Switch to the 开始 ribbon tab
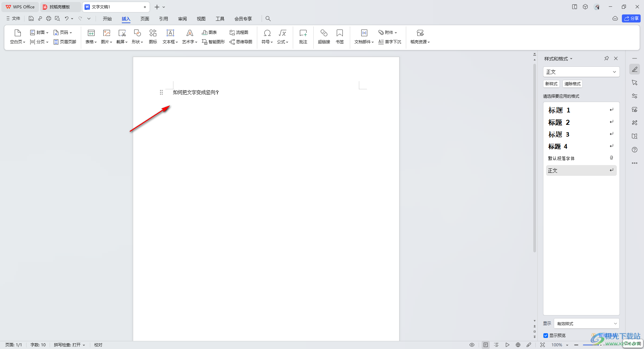The image size is (644, 349). (x=107, y=19)
